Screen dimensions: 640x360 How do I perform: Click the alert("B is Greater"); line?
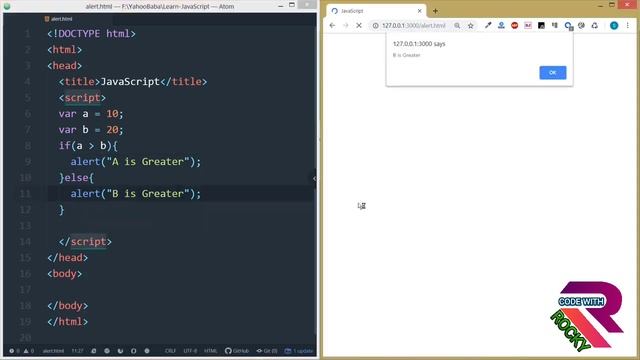136,193
